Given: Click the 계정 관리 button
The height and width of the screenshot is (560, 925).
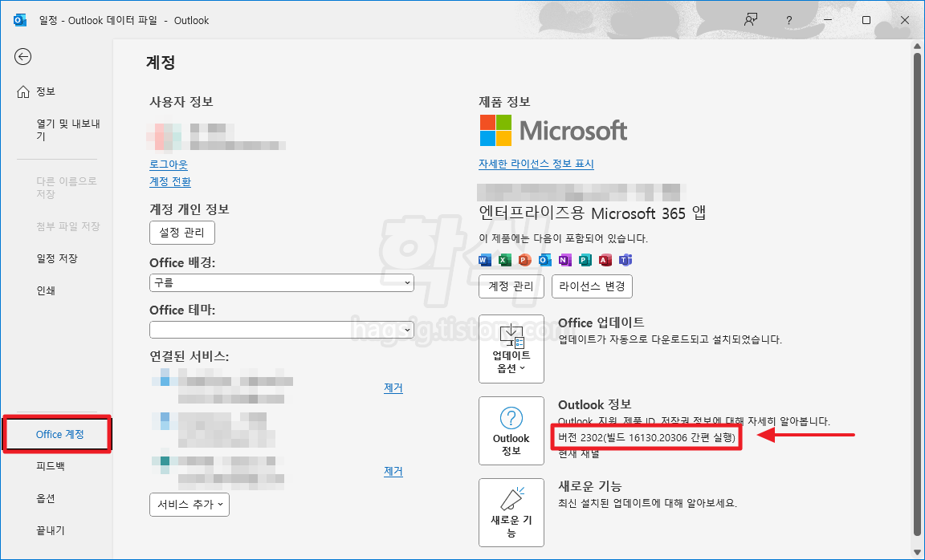Looking at the screenshot, I should [511, 286].
